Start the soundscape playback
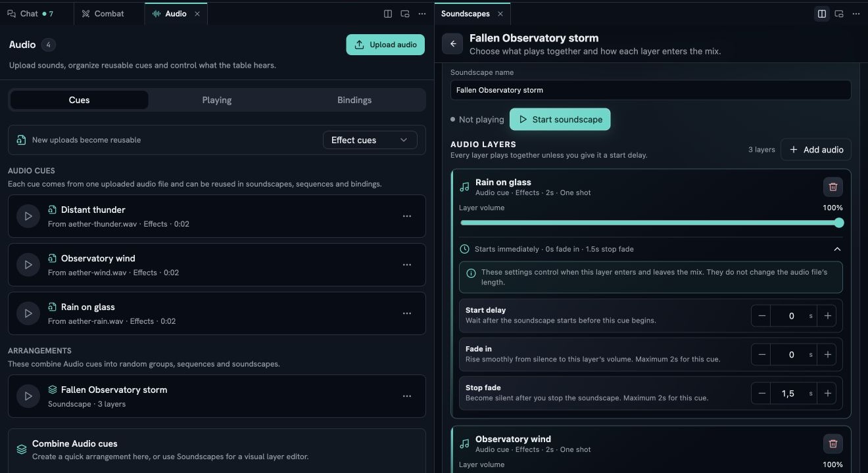868x473 pixels. pyautogui.click(x=560, y=120)
